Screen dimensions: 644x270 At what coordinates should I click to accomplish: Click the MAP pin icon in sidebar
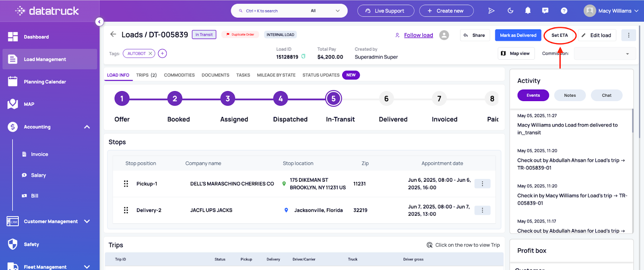pos(13,104)
